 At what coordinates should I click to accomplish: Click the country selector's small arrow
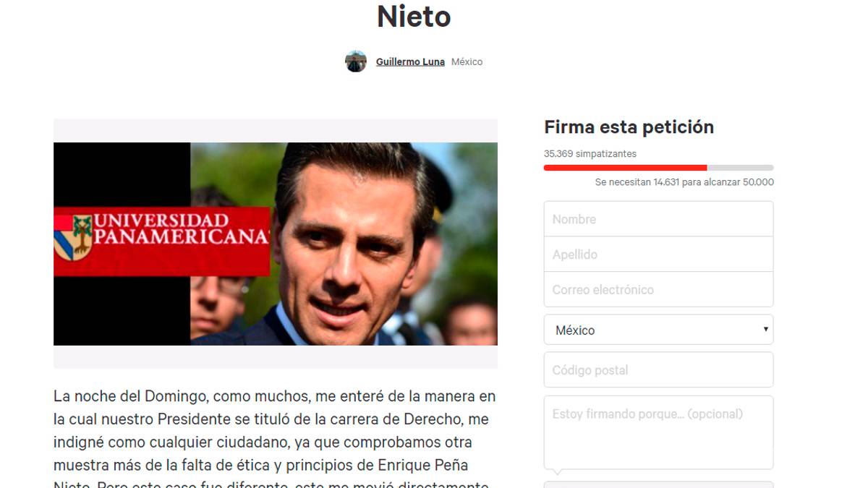pyautogui.click(x=765, y=330)
